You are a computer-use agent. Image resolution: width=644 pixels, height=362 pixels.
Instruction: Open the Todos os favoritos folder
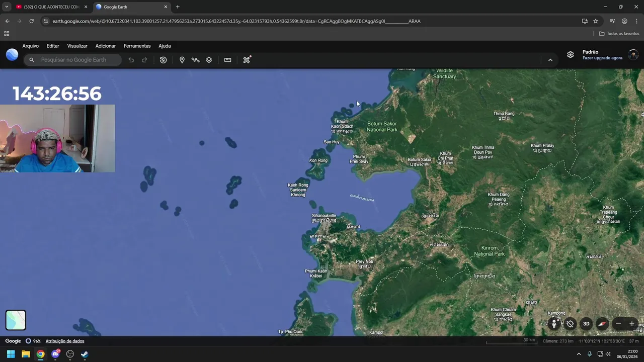click(x=619, y=34)
